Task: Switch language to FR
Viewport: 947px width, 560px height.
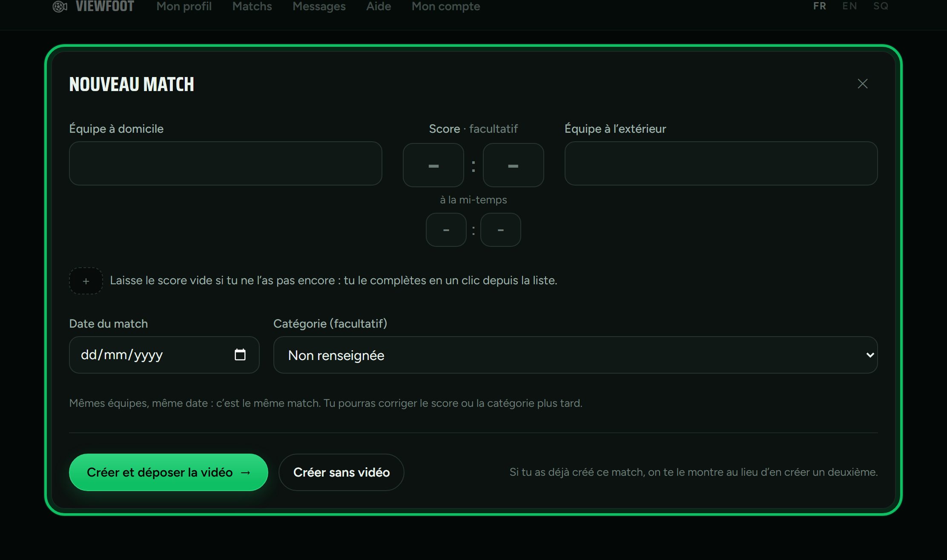Action: coord(820,6)
